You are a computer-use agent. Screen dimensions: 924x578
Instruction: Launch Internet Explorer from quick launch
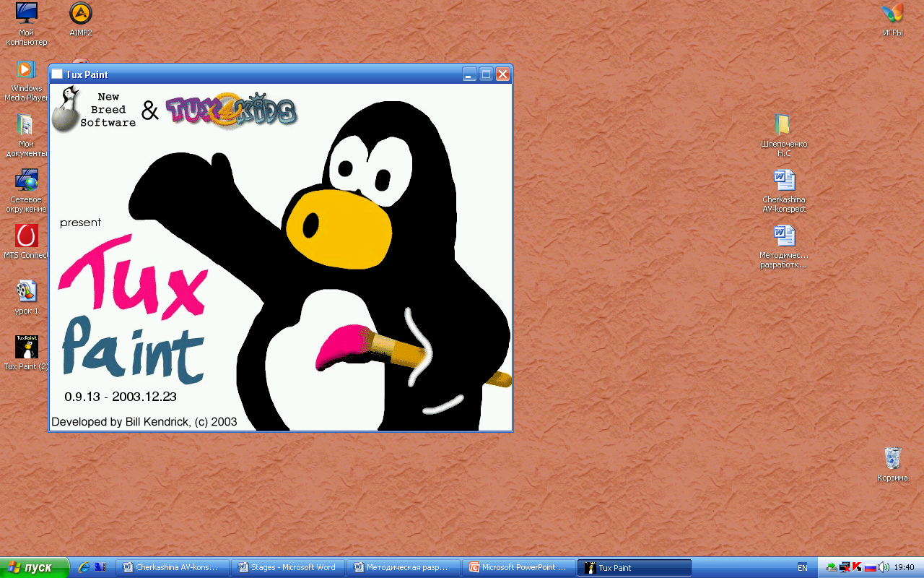tap(84, 567)
